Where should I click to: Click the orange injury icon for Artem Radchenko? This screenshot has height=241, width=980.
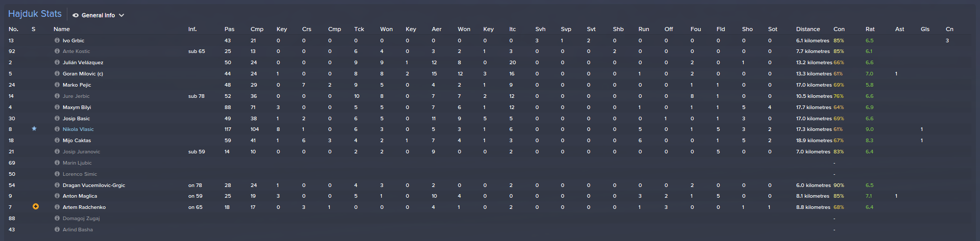point(36,207)
